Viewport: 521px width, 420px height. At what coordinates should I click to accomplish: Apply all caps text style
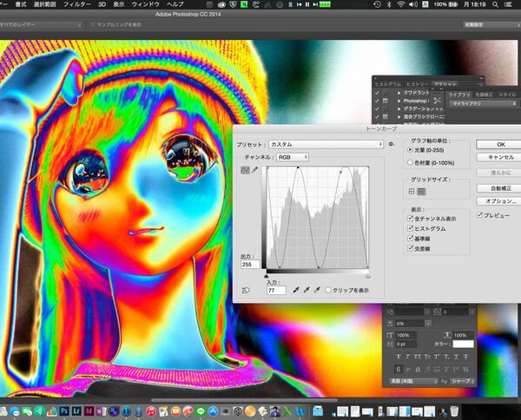tap(418, 357)
